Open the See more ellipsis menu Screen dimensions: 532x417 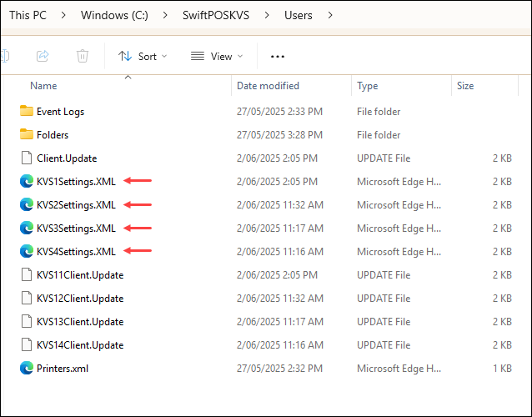point(278,57)
